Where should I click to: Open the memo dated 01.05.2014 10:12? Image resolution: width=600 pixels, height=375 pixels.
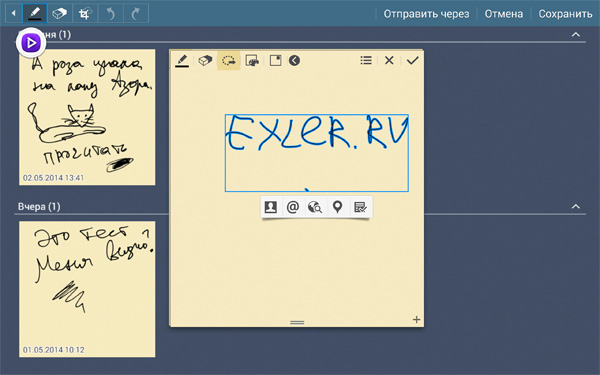(87, 289)
